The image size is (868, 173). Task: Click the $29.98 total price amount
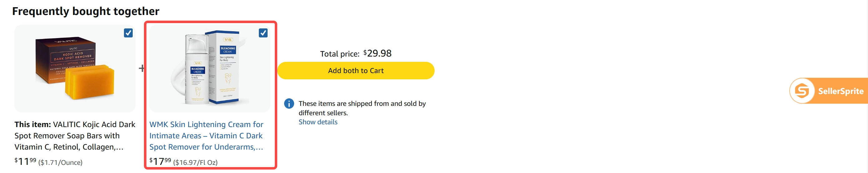[377, 53]
